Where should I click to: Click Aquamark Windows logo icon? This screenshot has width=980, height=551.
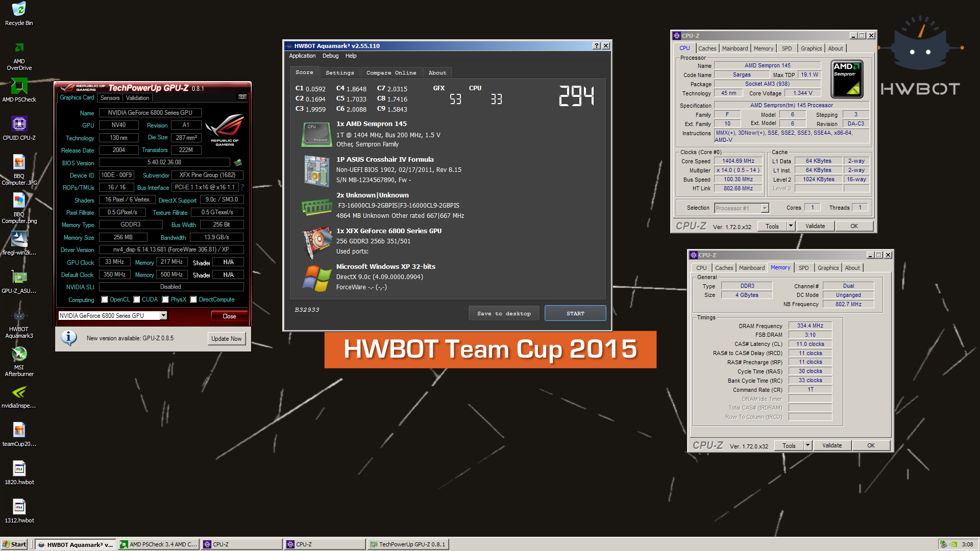point(316,278)
